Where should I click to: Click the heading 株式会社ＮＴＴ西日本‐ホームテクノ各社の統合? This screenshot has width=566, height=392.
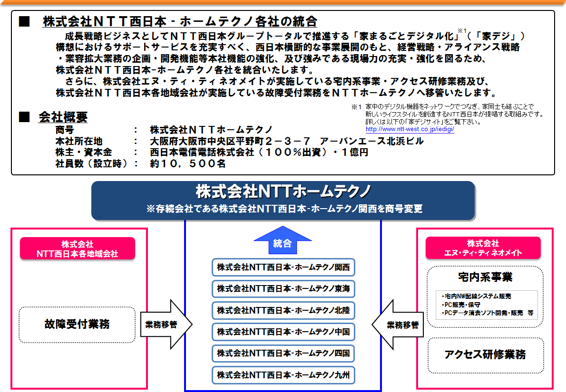tap(180, 22)
